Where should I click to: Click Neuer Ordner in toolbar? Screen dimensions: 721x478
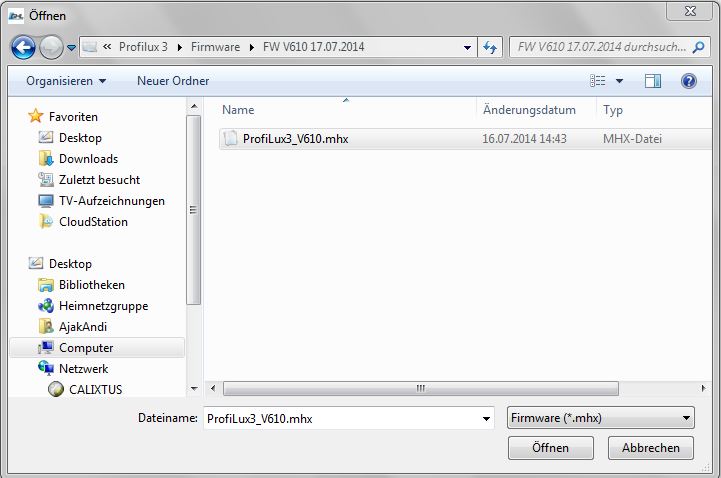coord(173,81)
